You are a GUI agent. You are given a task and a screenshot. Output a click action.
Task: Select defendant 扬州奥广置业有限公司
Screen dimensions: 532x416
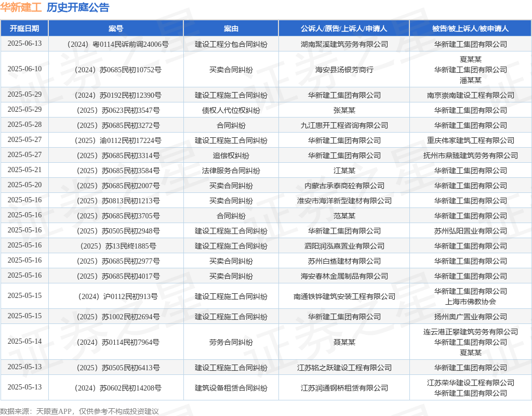point(471,317)
